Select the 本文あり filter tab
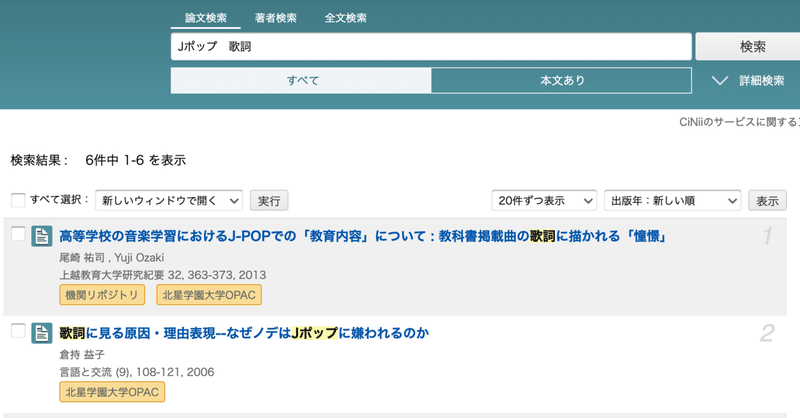Screen dimensions: 800x418 [x=562, y=81]
